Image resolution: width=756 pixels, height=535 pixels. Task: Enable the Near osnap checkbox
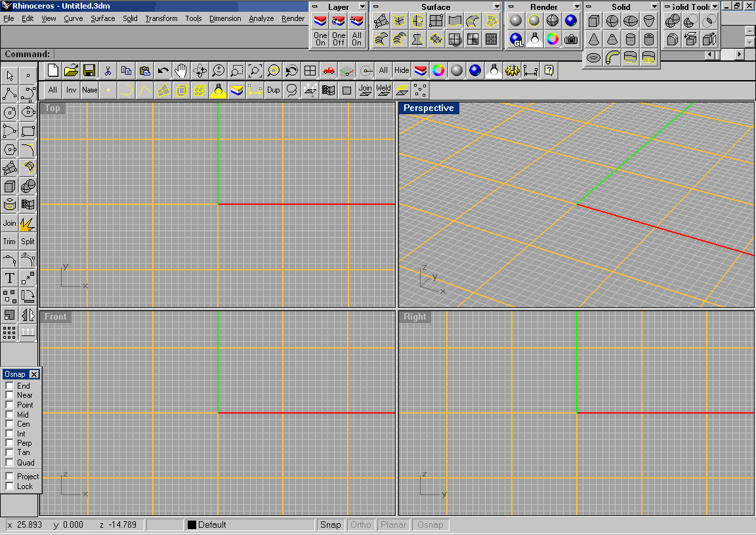9,395
